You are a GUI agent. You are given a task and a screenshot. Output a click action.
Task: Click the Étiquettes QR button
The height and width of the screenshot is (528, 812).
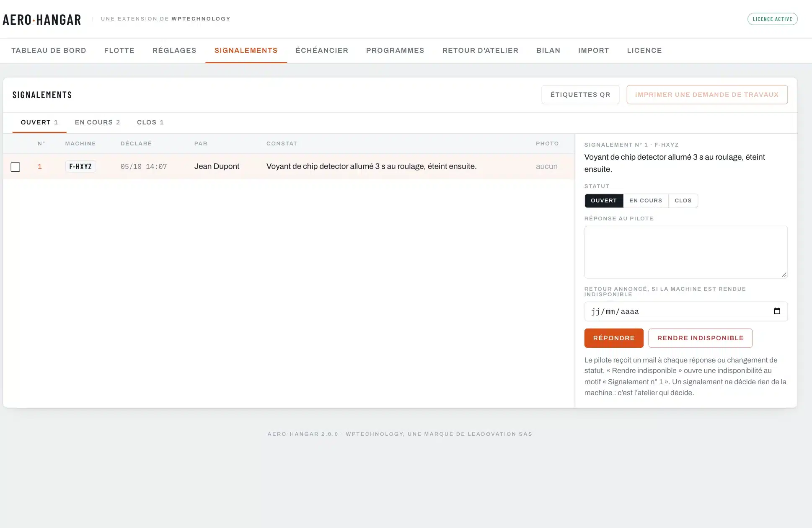pyautogui.click(x=580, y=95)
